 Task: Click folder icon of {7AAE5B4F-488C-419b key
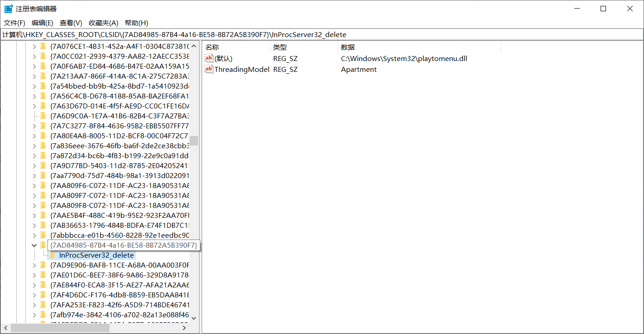tap(43, 215)
